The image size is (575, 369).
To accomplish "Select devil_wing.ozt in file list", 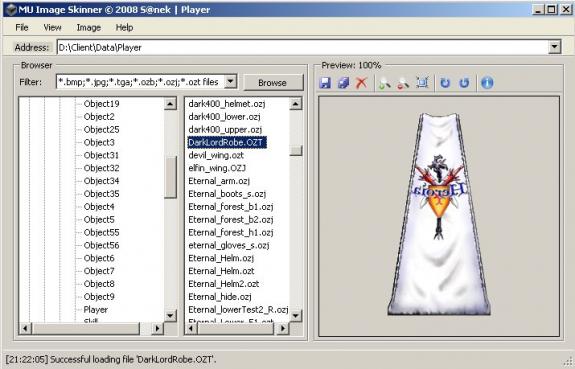I will (216, 155).
